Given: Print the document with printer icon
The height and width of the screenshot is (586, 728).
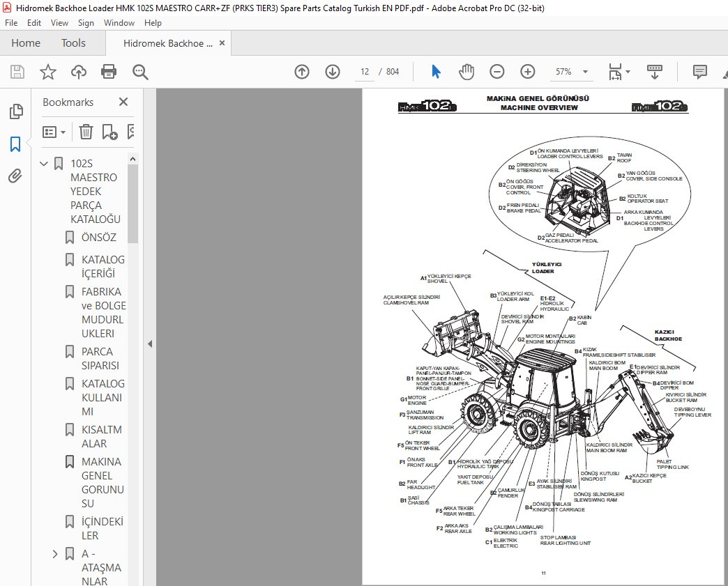Looking at the screenshot, I should point(109,72).
